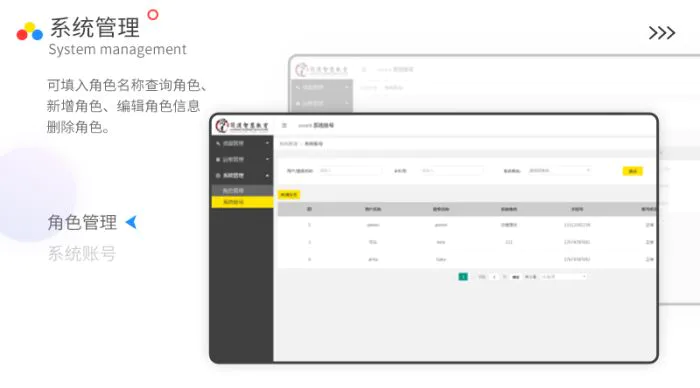Click the wrench icon of the first sidebar menu

[218, 143]
